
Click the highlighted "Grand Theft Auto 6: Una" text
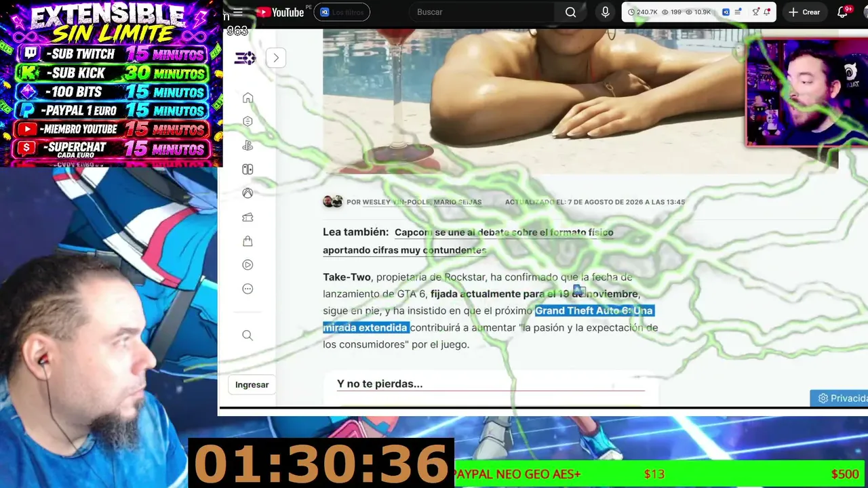tap(595, 310)
